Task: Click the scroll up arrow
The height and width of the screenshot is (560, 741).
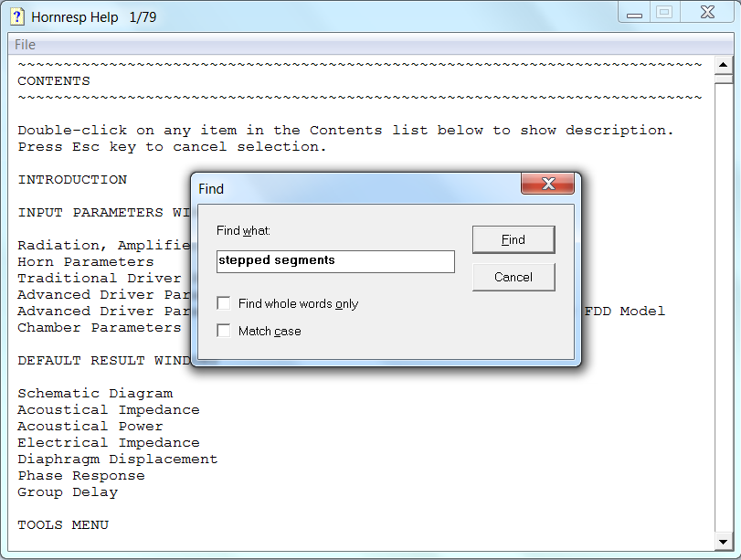Action: tap(723, 65)
